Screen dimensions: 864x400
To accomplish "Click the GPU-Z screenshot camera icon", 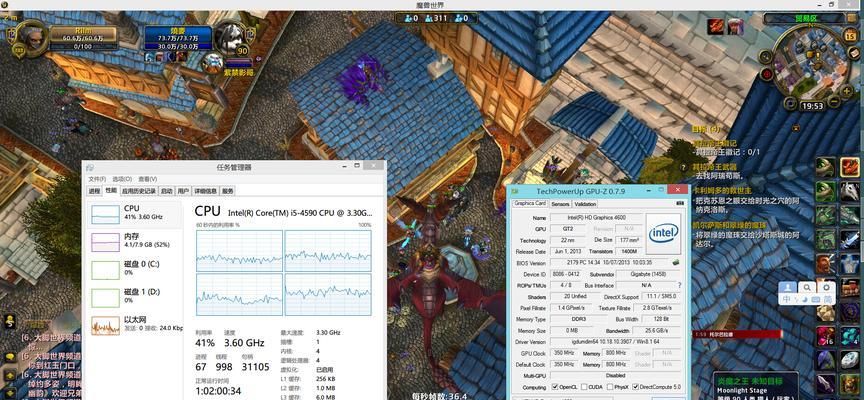I will (680, 203).
